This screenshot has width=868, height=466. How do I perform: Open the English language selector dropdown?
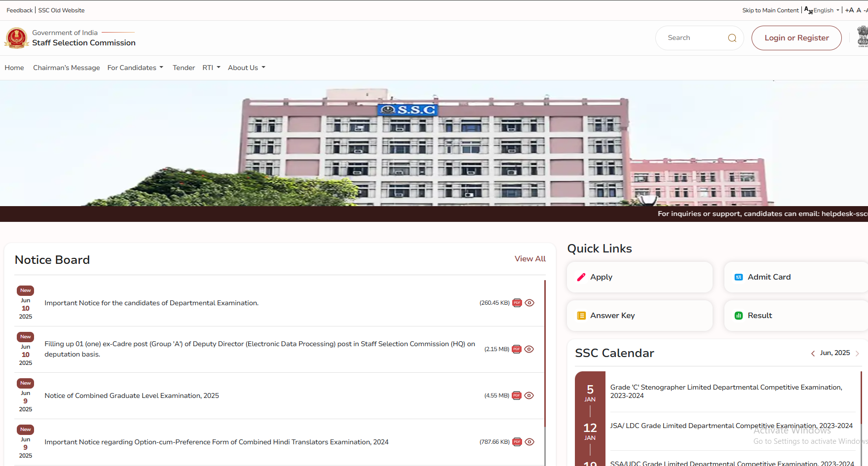823,10
